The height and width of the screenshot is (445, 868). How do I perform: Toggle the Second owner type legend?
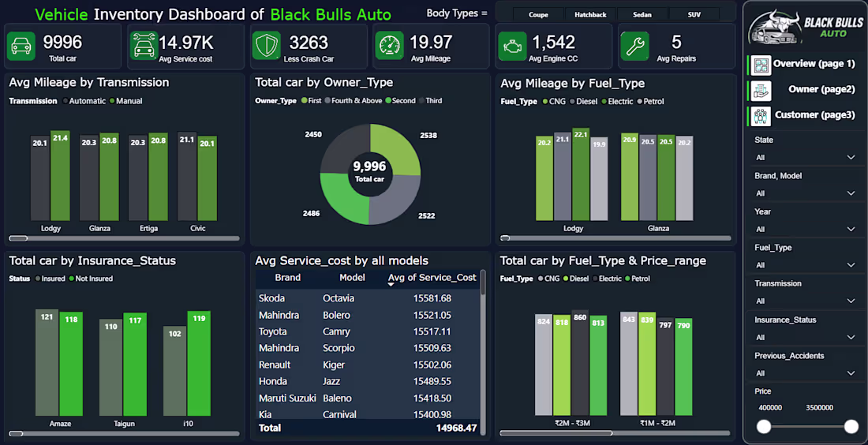coord(400,101)
